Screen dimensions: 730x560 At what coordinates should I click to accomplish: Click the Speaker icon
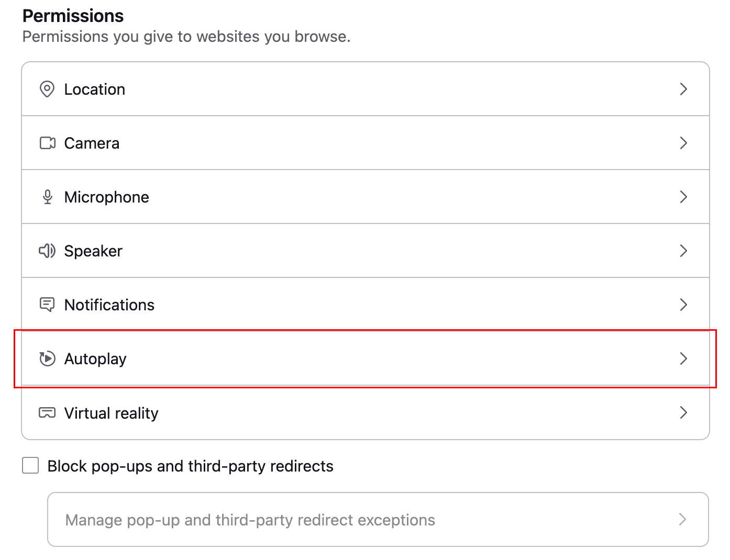pos(47,251)
